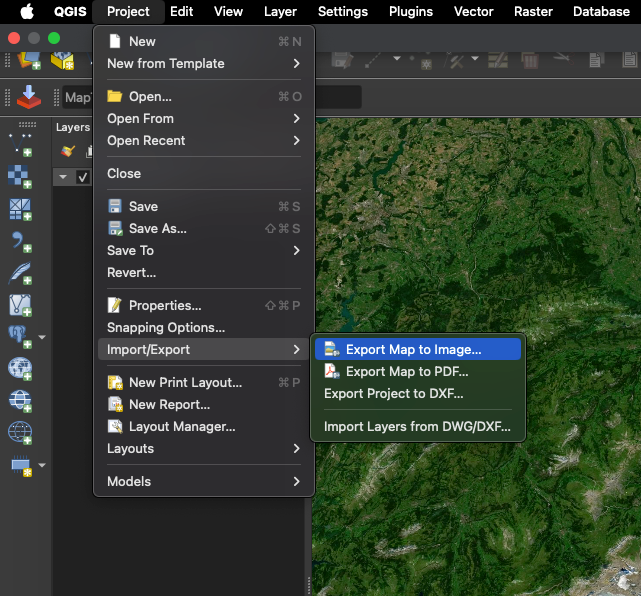Viewport: 641px width, 596px height.
Task: Choose Save As in Project menu
Action: coord(204,229)
